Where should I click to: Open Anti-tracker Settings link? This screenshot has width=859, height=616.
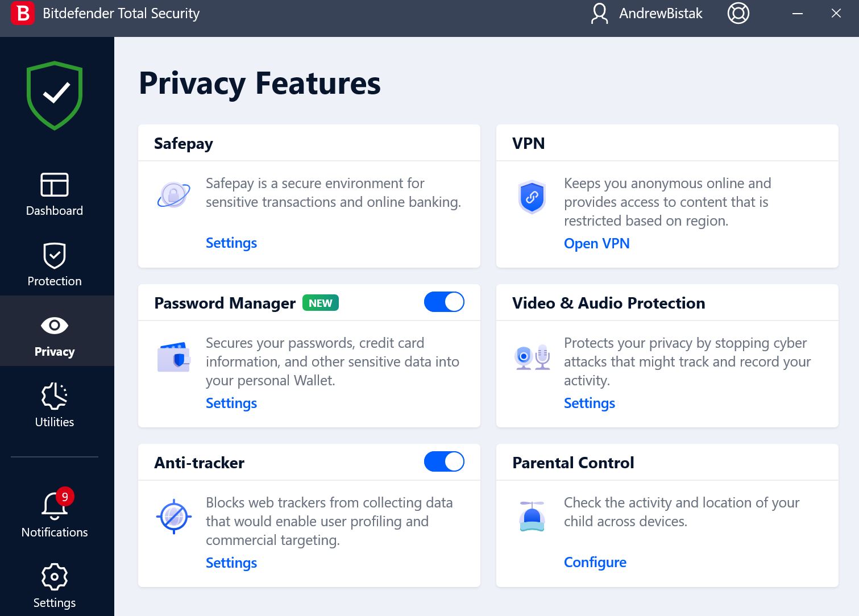231,563
